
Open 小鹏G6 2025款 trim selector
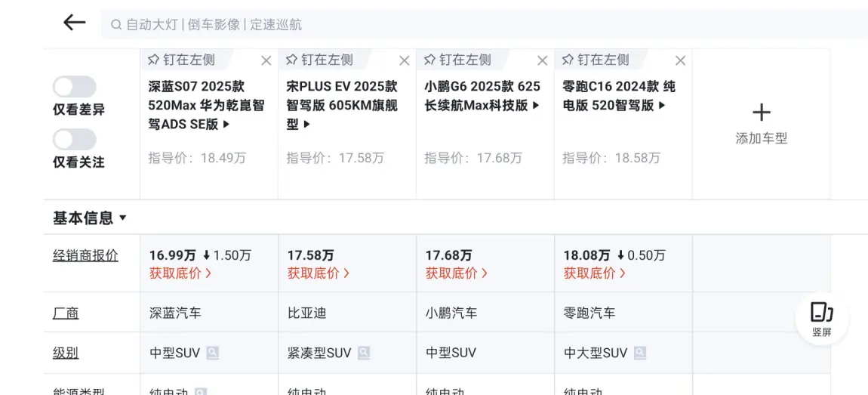482,96
